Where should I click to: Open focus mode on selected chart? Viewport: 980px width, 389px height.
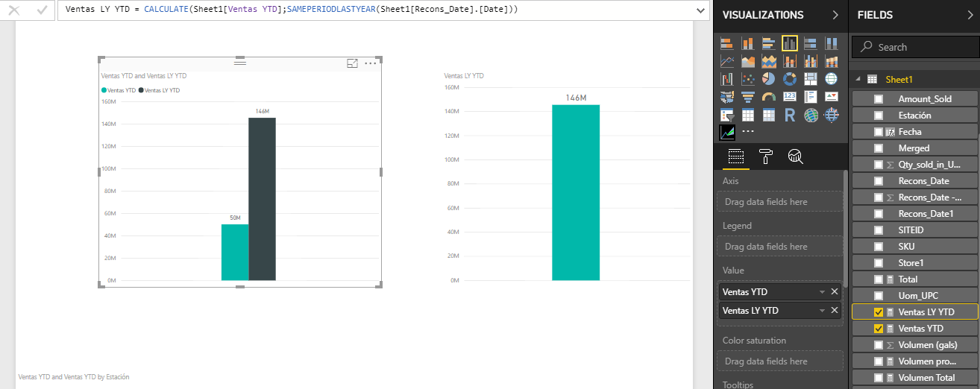click(x=353, y=63)
